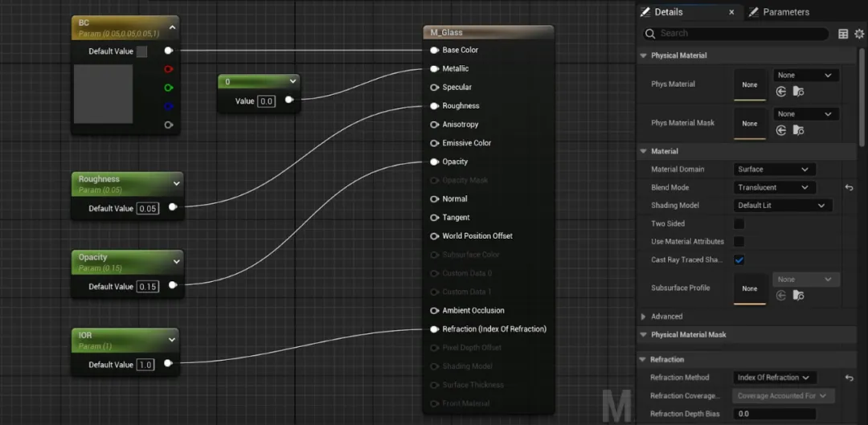Collapse the constant 0 node chevron

coord(293,81)
